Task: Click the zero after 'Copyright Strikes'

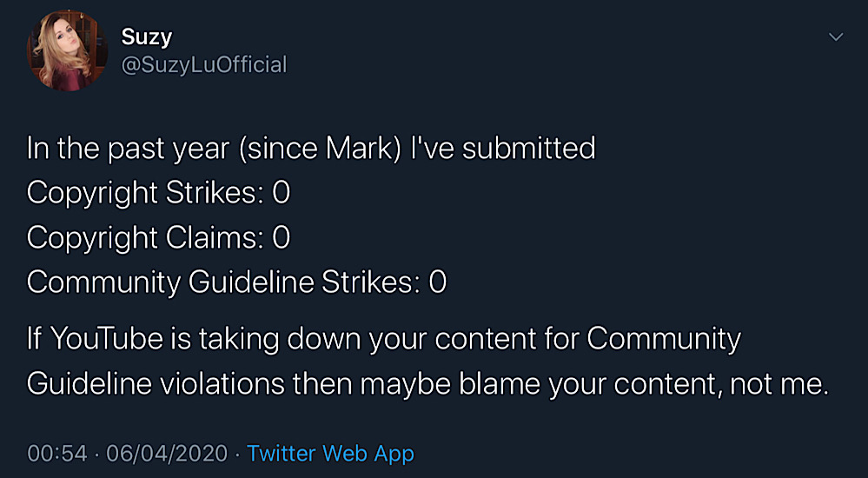Action: [282, 193]
